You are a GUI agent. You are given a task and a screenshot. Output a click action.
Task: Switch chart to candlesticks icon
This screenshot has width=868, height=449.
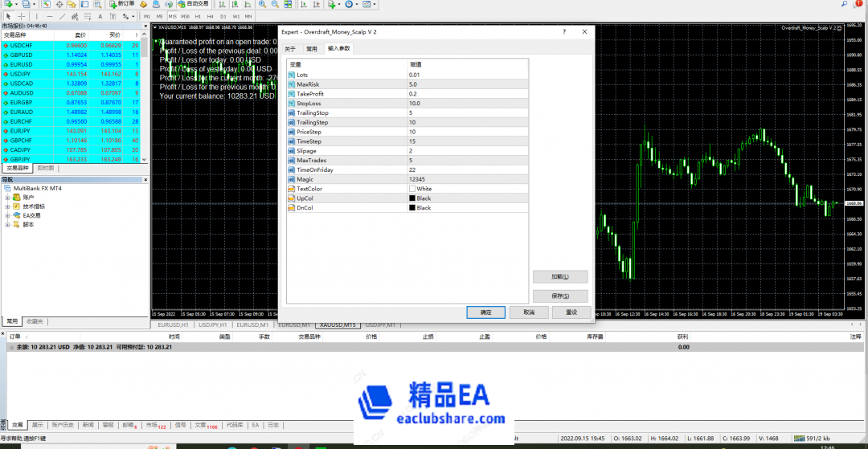(x=235, y=4)
